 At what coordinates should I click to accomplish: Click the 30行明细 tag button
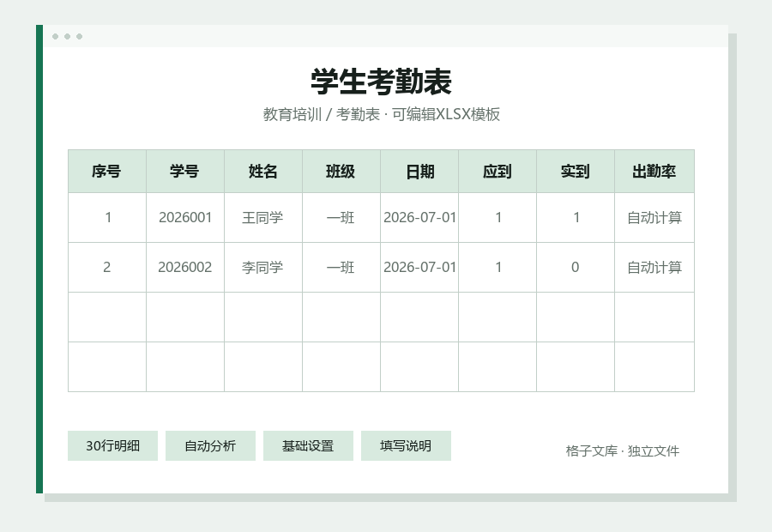click(x=112, y=446)
